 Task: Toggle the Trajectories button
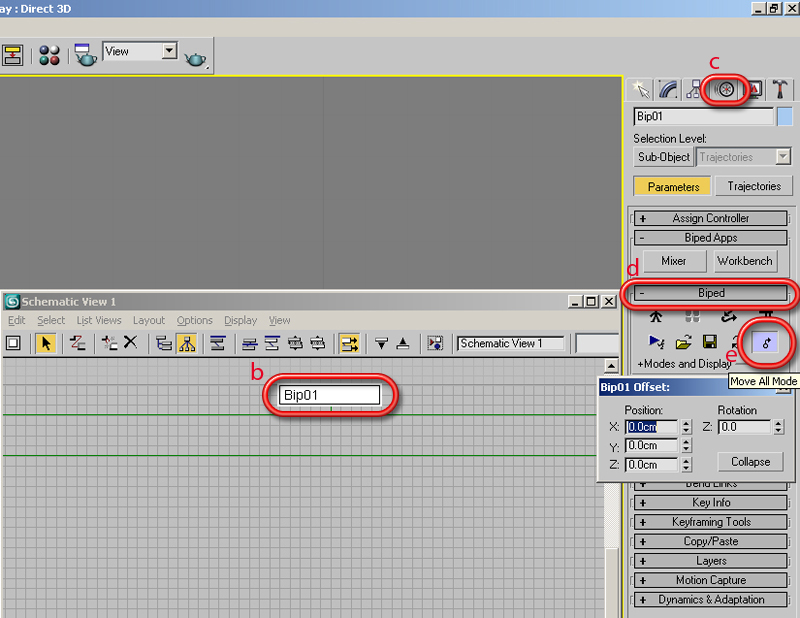[x=754, y=186]
